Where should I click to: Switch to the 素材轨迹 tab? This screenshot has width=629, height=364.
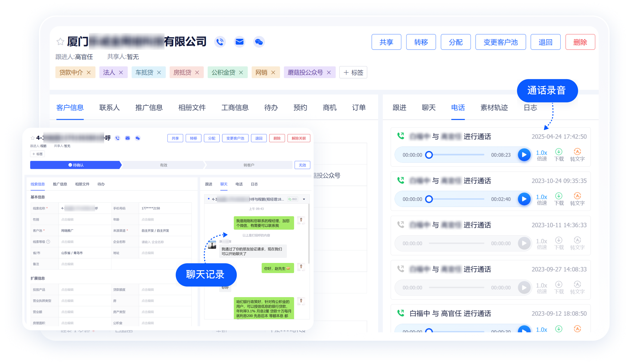[x=494, y=108]
